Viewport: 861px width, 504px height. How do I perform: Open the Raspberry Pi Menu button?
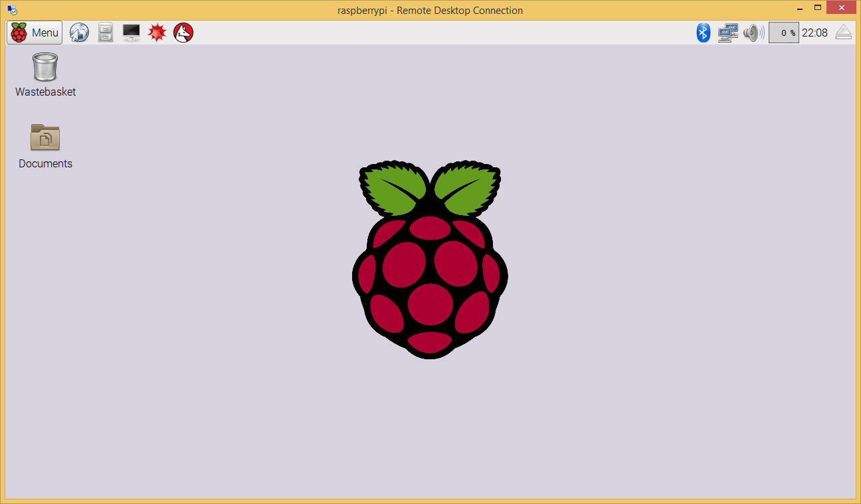[35, 33]
